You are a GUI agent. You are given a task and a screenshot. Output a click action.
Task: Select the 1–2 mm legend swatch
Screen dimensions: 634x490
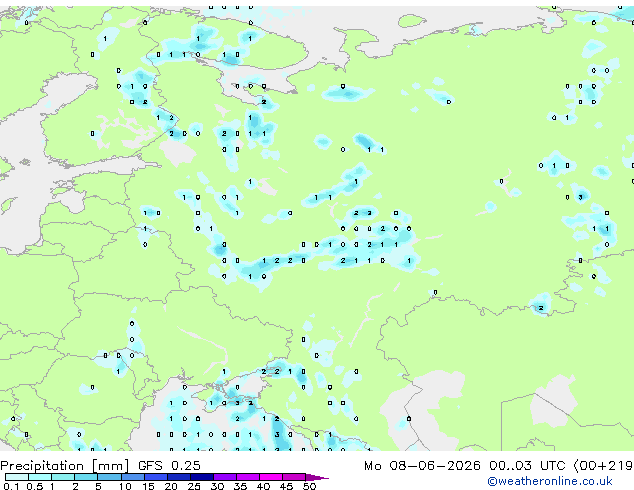click(x=63, y=477)
